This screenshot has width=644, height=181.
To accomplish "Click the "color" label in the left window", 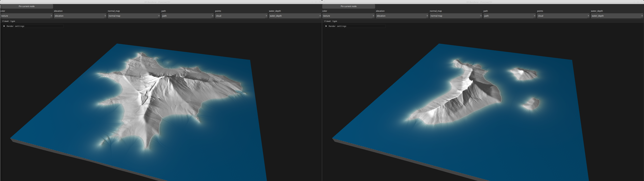I will tap(3, 11).
